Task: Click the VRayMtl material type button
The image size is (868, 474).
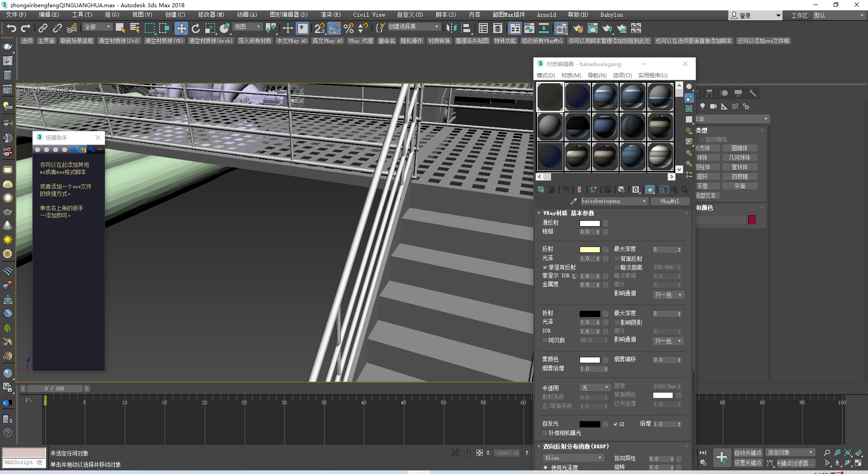Action: tap(670, 201)
